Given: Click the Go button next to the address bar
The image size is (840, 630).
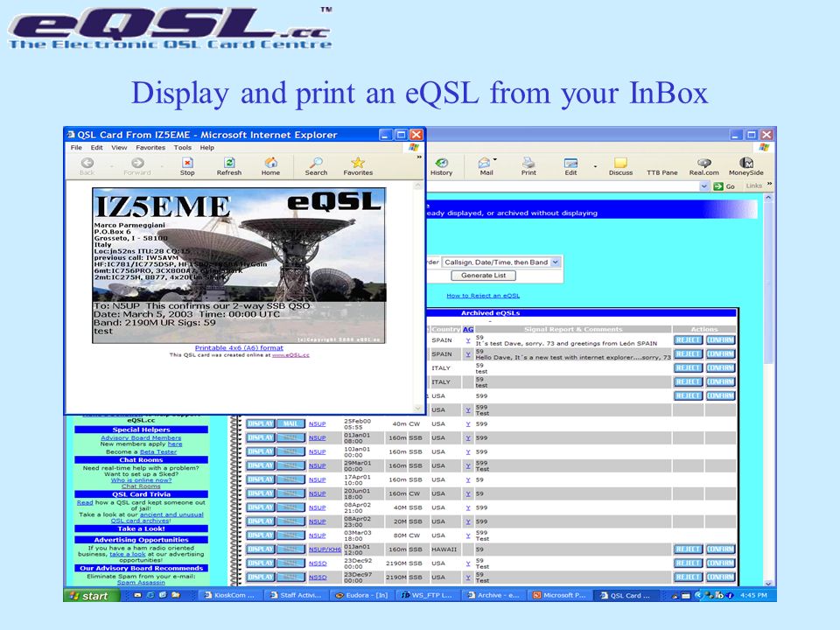Looking at the screenshot, I should pyautogui.click(x=724, y=186).
